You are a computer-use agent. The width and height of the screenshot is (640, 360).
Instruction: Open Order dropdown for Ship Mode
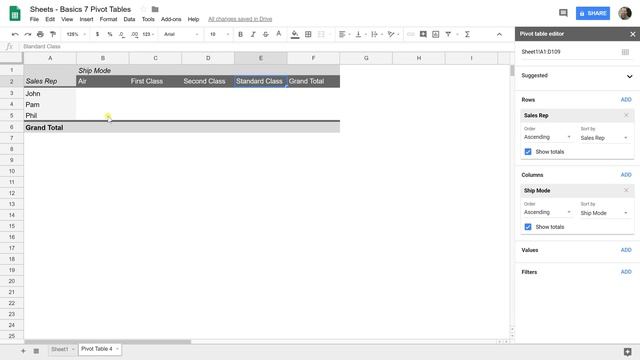547,212
